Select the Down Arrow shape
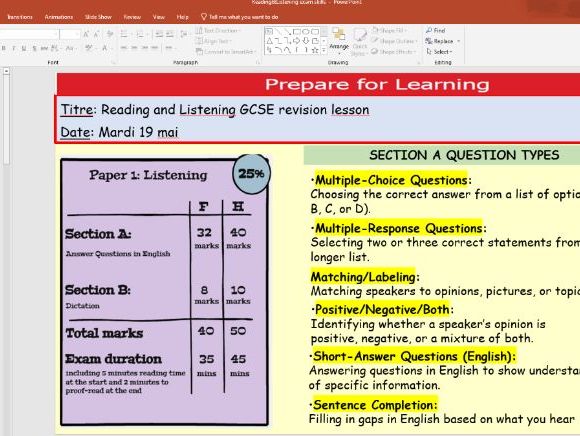Viewport: 580px width, 436px height. [x=306, y=41]
